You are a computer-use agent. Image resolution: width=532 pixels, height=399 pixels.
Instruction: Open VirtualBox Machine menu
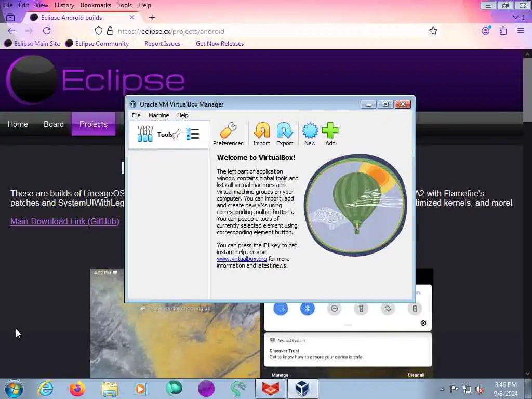[x=158, y=115]
